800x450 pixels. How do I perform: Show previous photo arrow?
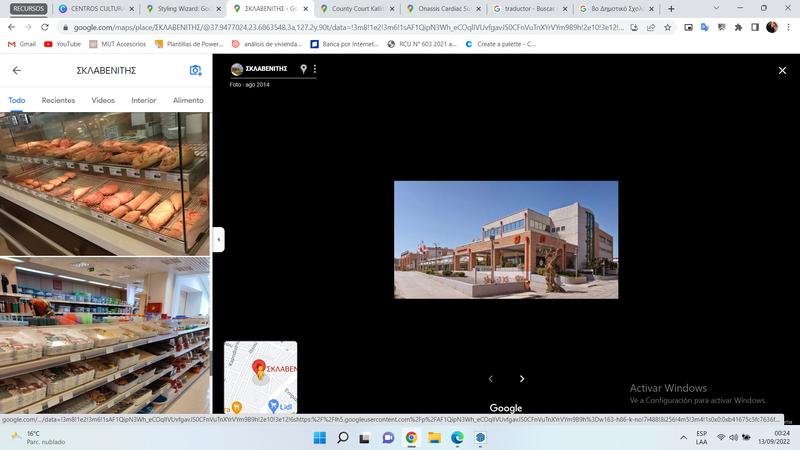(x=491, y=379)
